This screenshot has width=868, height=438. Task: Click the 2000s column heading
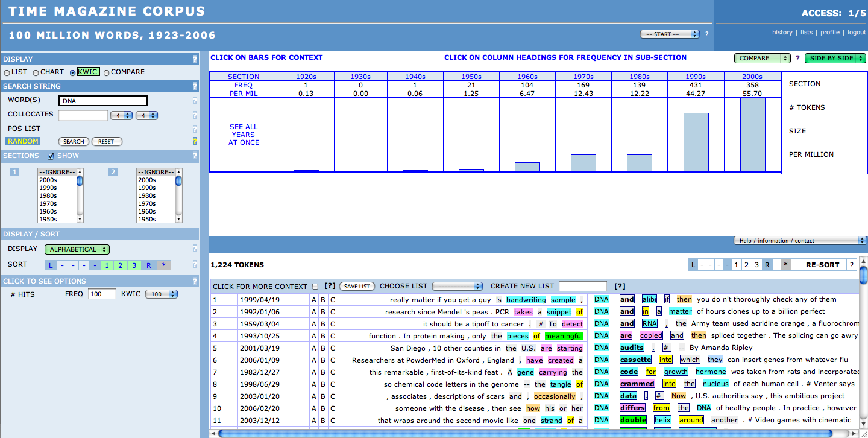[x=752, y=77]
